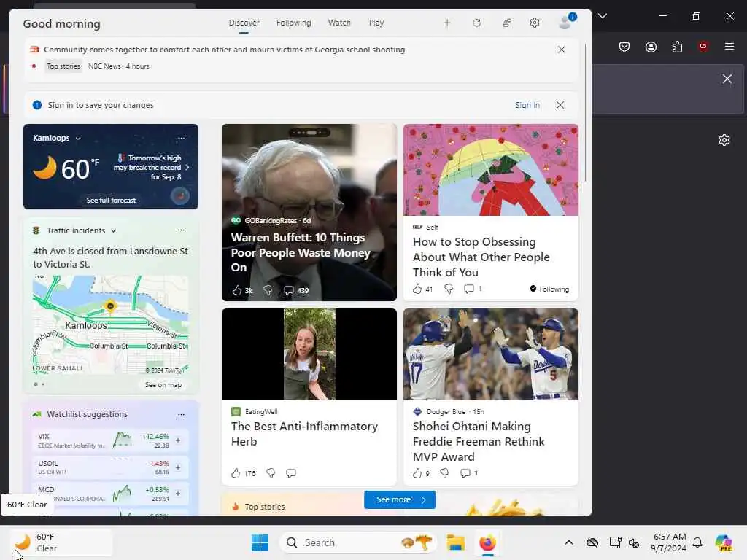
Task: Switch to the Play tab
Action: tap(376, 23)
